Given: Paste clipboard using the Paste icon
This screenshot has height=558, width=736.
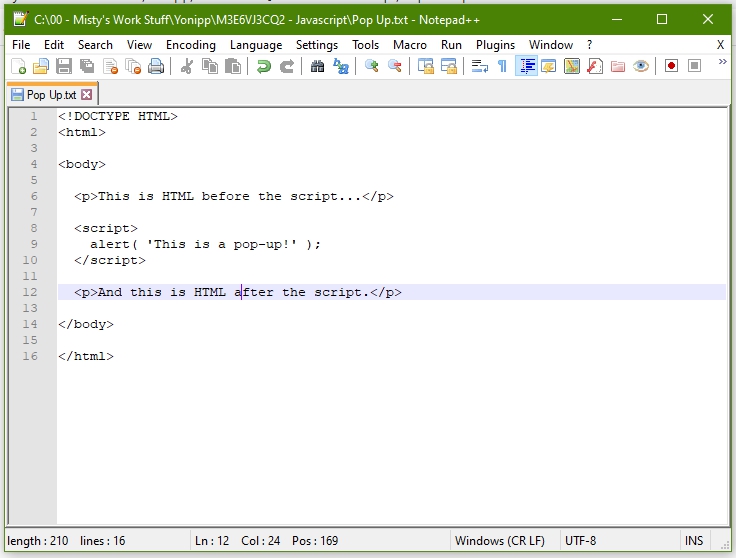Looking at the screenshot, I should click(233, 66).
